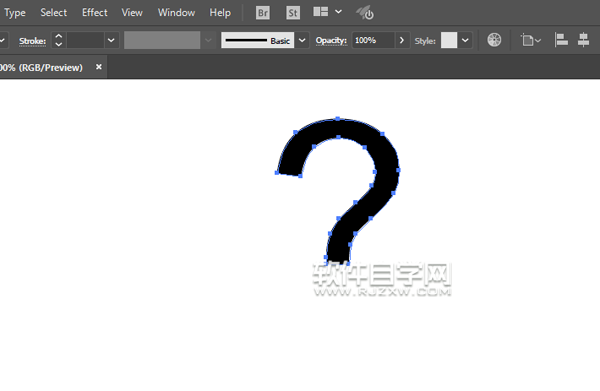Image resolution: width=600 pixels, height=391 pixels.
Task: Decrease stroke weight with down arrow
Action: tap(59, 44)
